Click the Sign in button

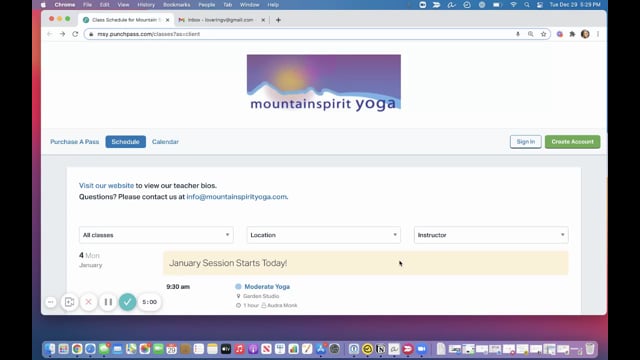pyautogui.click(x=525, y=142)
